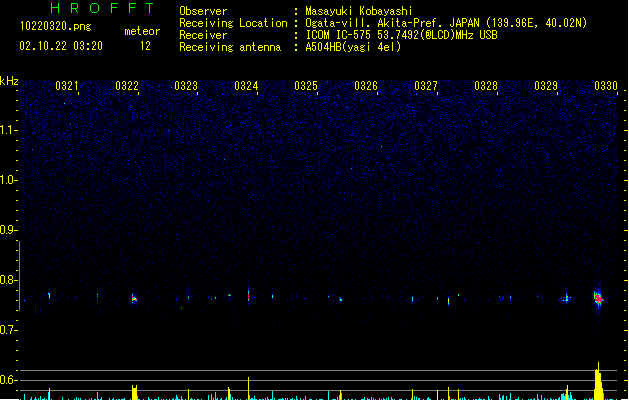Click the 0323 time marker
629x400 pixels.
(x=186, y=86)
